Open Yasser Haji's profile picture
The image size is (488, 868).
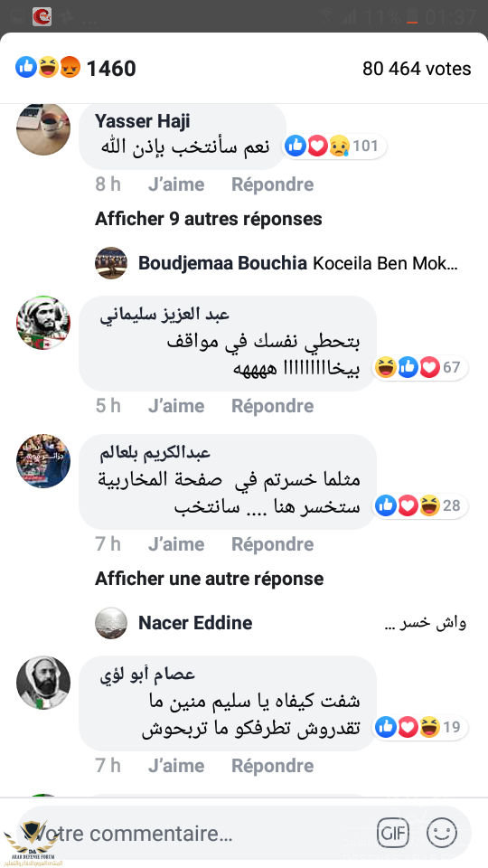(x=43, y=129)
